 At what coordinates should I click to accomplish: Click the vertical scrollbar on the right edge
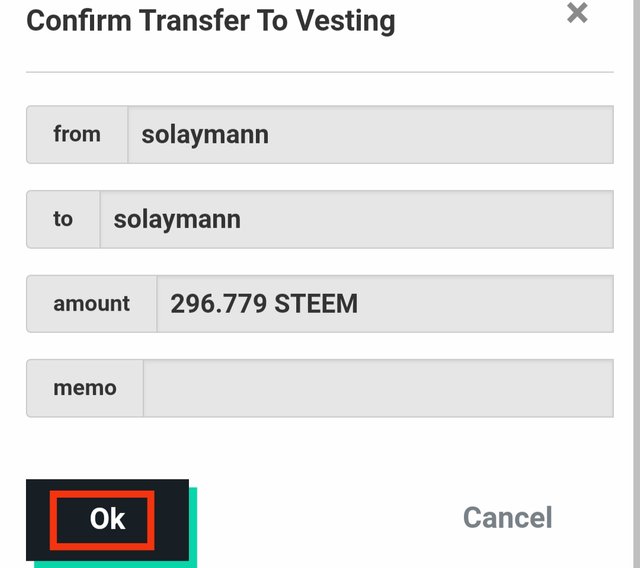636,284
